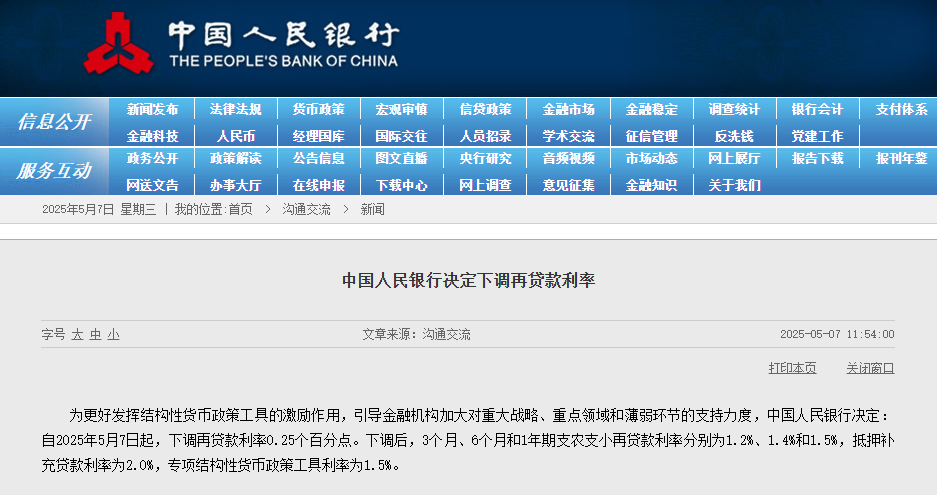This screenshot has width=937, height=495.
Task: Go to 人员招录 section
Action: coord(485,136)
